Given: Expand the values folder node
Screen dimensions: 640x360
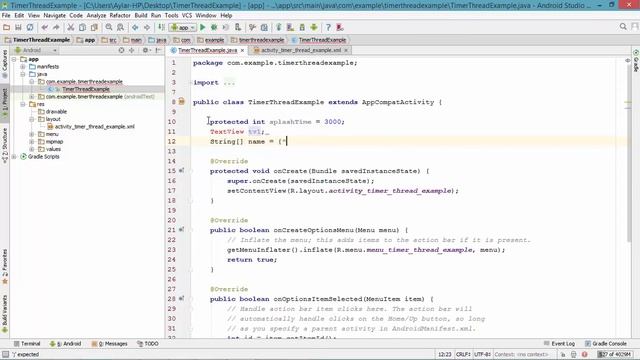Looking at the screenshot, I should [32, 149].
